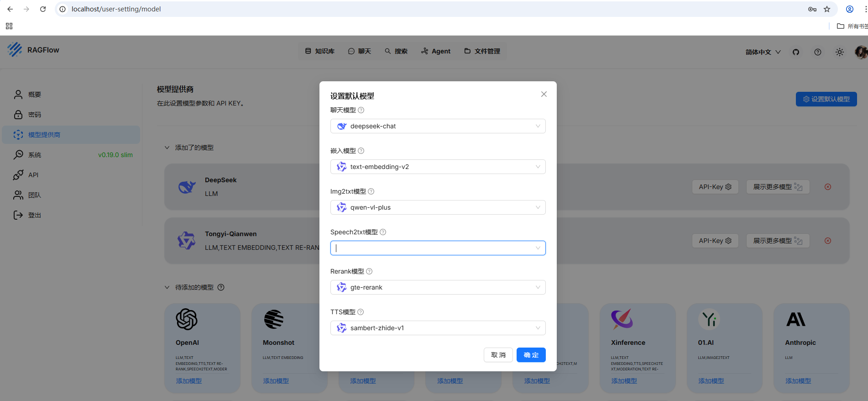Click 添加模型 under OpenAI
868x401 pixels.
click(x=189, y=381)
